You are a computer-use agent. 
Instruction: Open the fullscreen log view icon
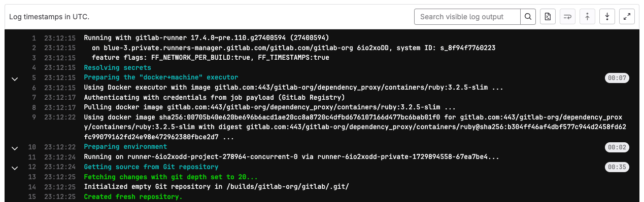pos(627,17)
